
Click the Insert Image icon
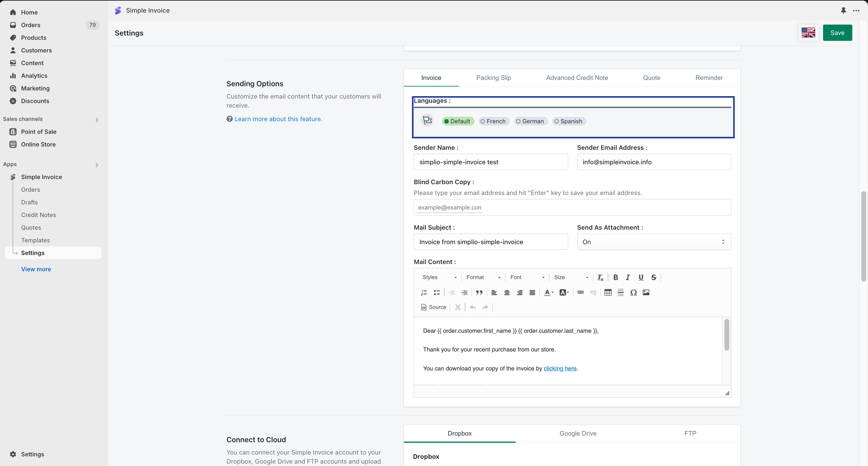(x=646, y=292)
